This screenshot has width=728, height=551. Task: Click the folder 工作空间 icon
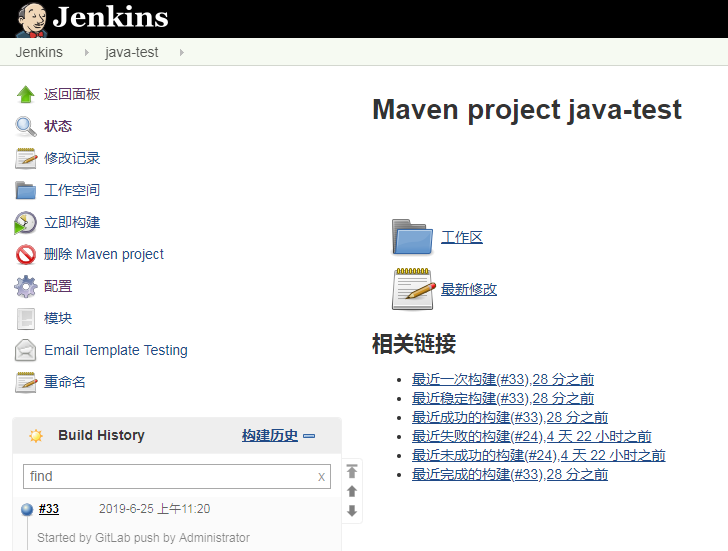[26, 190]
